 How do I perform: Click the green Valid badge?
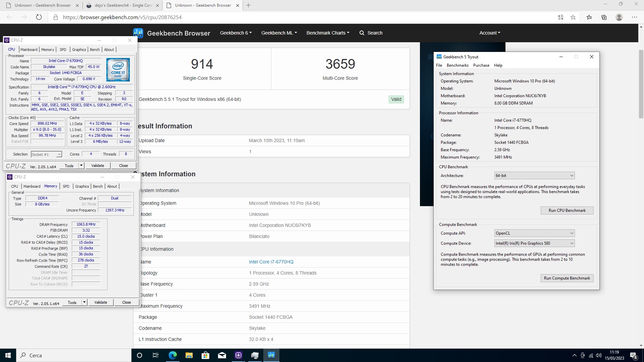[396, 99]
